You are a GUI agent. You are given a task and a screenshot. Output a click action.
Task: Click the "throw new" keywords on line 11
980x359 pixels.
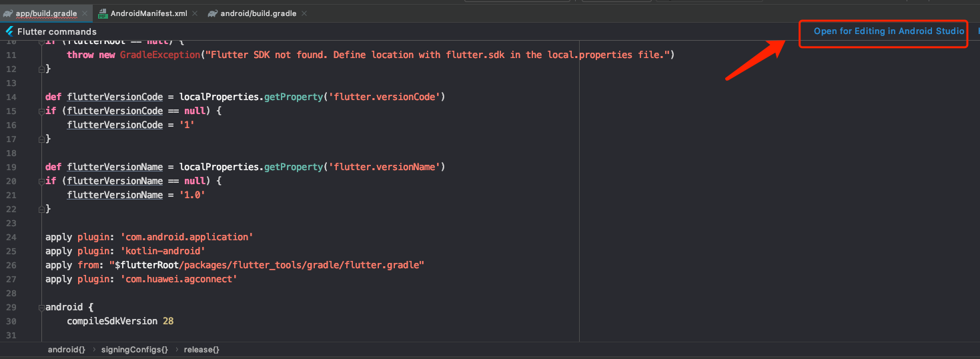tap(91, 55)
